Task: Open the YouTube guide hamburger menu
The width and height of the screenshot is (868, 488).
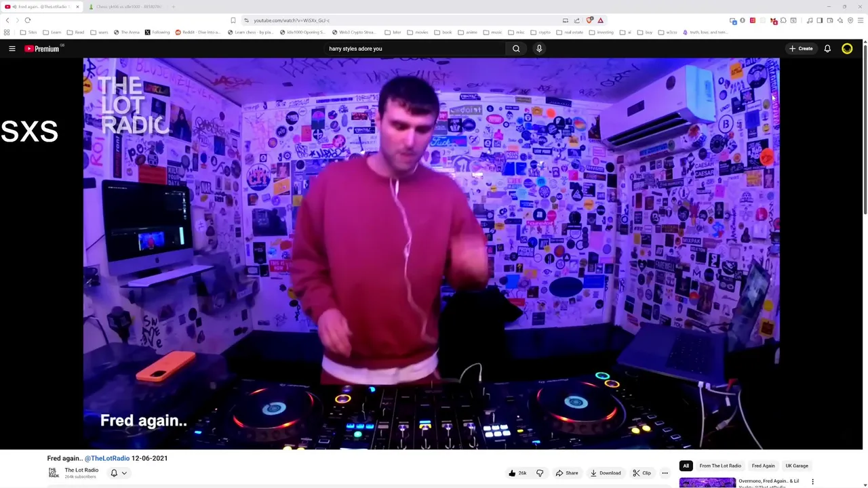Action: click(12, 49)
